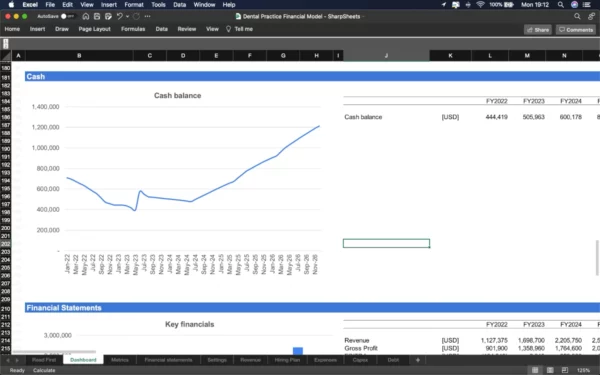The height and width of the screenshot is (375, 600).
Task: Click the selected cell J202
Action: coord(386,243)
